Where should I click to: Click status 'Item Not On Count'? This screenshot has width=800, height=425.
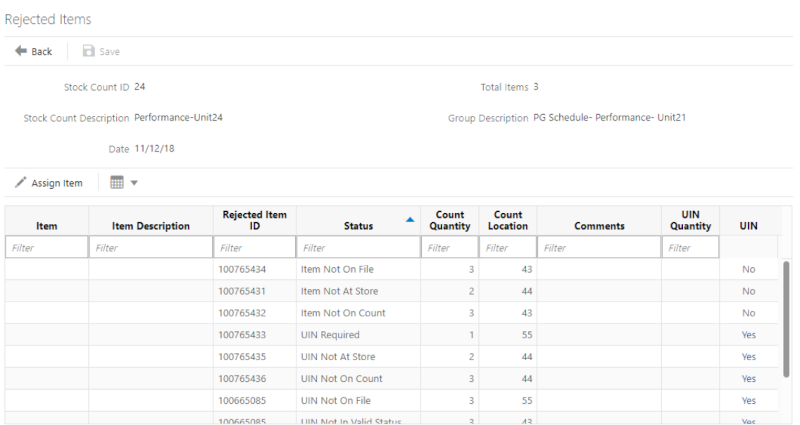click(343, 313)
